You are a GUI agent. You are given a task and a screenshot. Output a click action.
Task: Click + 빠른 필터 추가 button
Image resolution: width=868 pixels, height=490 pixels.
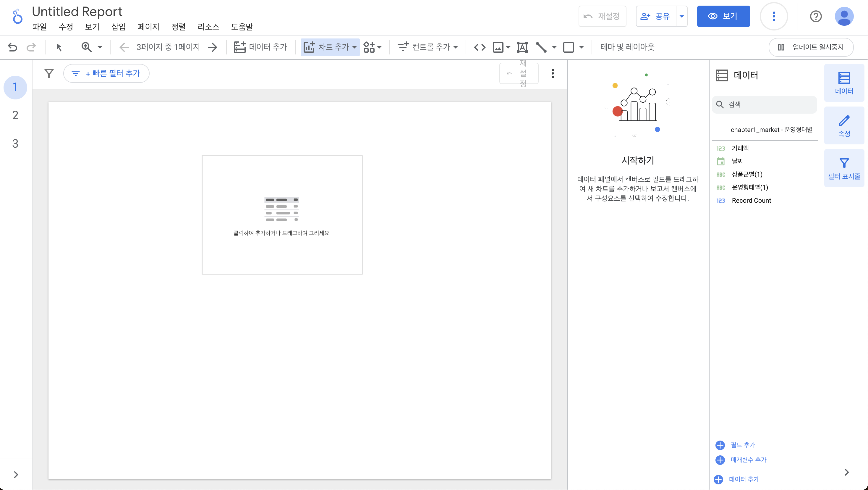point(106,73)
